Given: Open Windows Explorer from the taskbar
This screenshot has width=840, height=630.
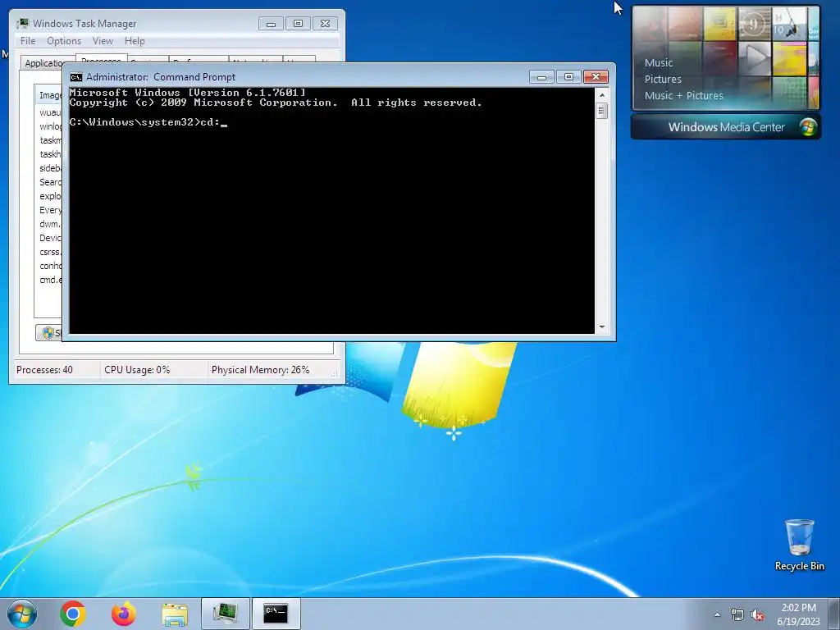Looking at the screenshot, I should tap(175, 614).
